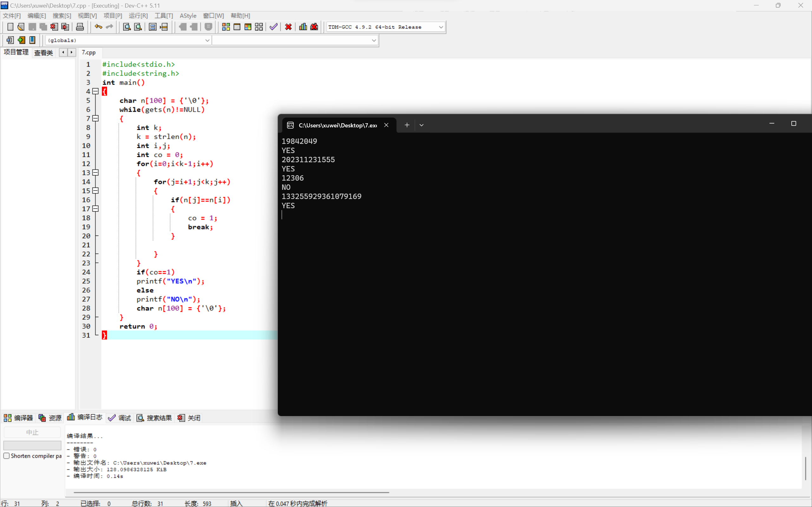Click the Print toolbar icon
The width and height of the screenshot is (812, 507).
coord(80,27)
